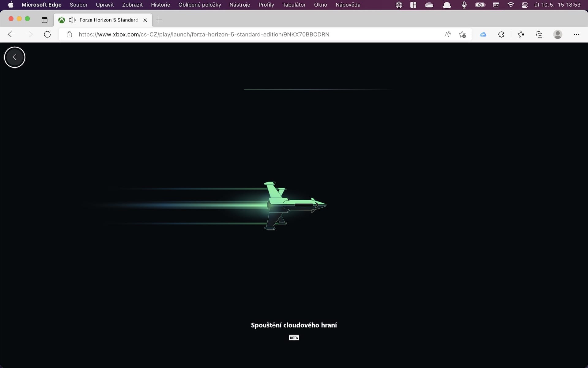Open the Favorites list icon
This screenshot has height=368, width=588.
pyautogui.click(x=521, y=34)
